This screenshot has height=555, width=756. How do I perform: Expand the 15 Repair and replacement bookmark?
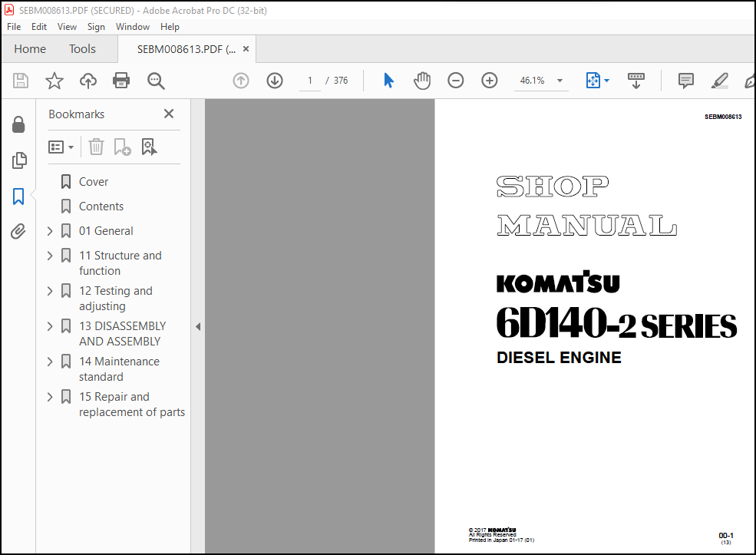(x=50, y=397)
